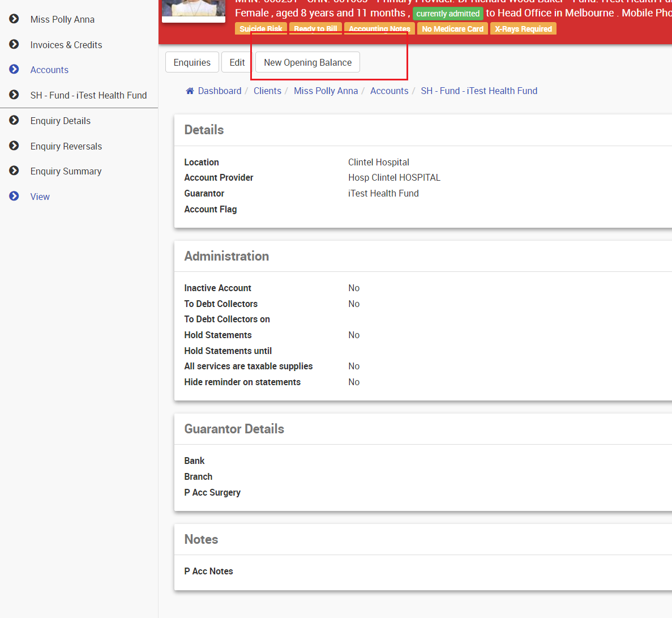Click the Notes section heading
This screenshot has width=672, height=618.
coord(201,539)
